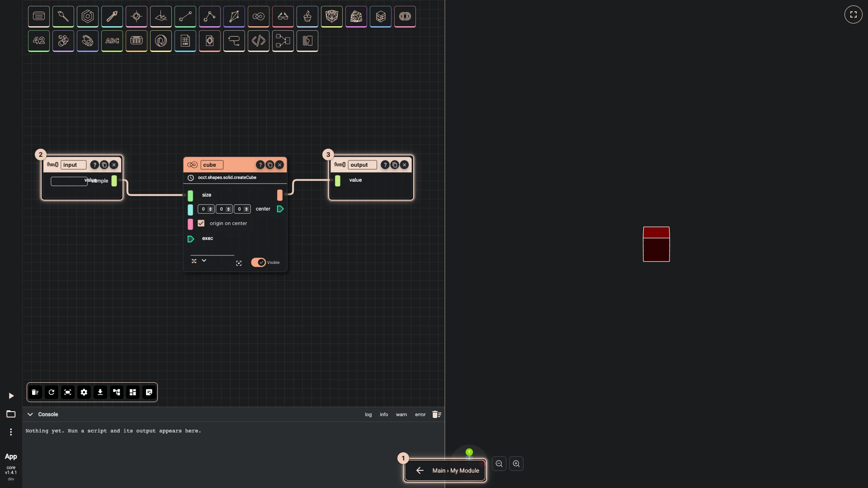
Task: Click the coffee cup node category
Action: click(x=307, y=17)
